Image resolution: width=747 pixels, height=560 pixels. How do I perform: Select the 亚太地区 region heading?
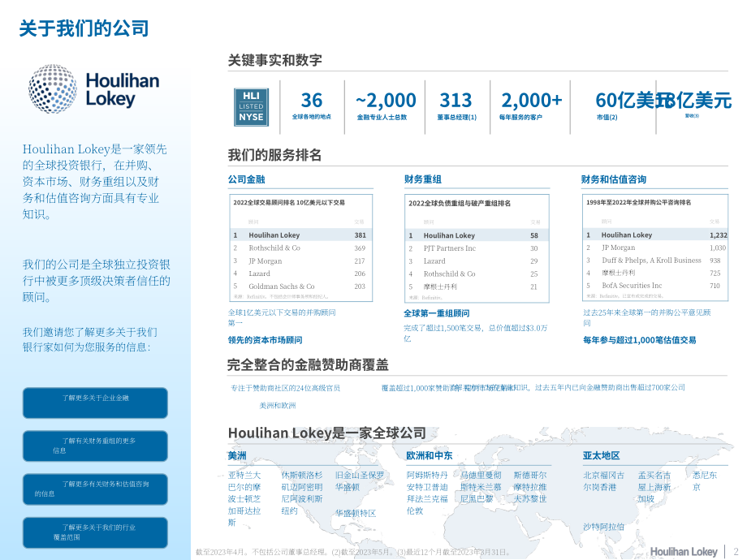[601, 456]
